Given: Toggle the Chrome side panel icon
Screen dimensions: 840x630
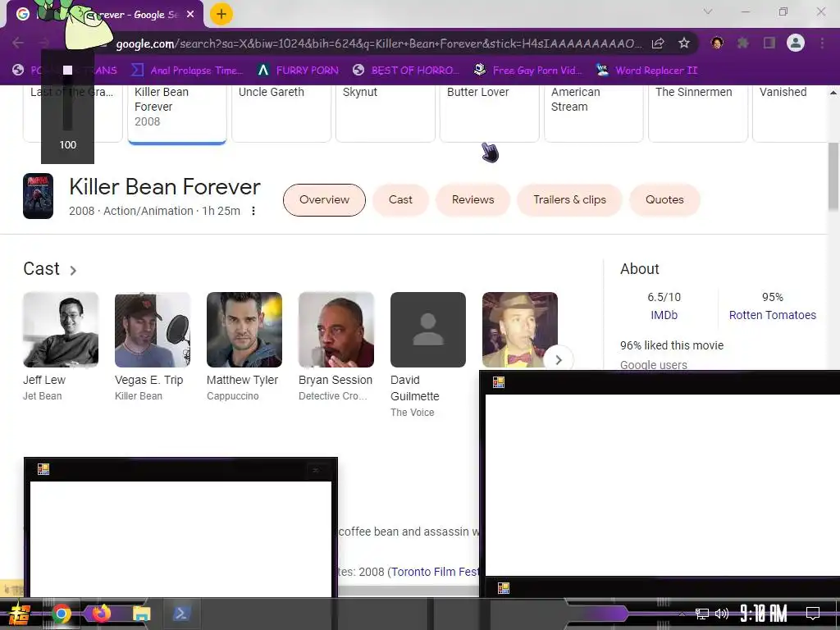Looking at the screenshot, I should 769,43.
